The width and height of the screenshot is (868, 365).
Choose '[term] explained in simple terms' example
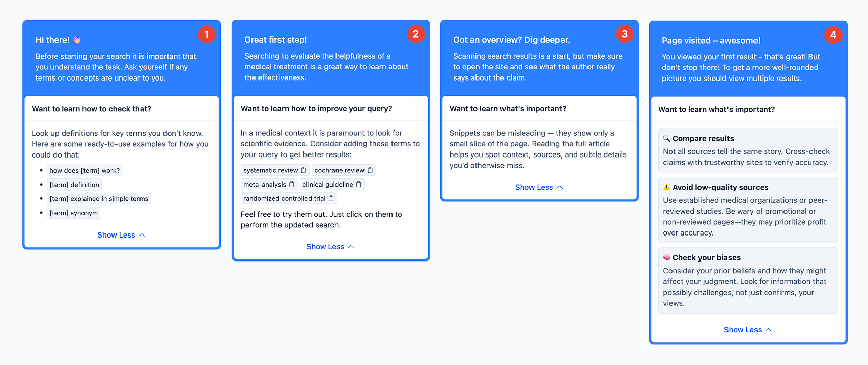tap(99, 199)
